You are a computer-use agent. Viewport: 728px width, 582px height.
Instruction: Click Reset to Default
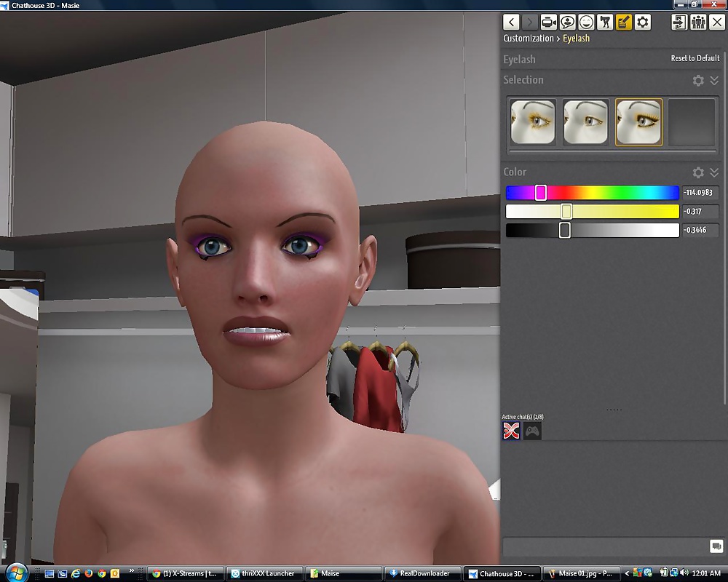pos(695,58)
